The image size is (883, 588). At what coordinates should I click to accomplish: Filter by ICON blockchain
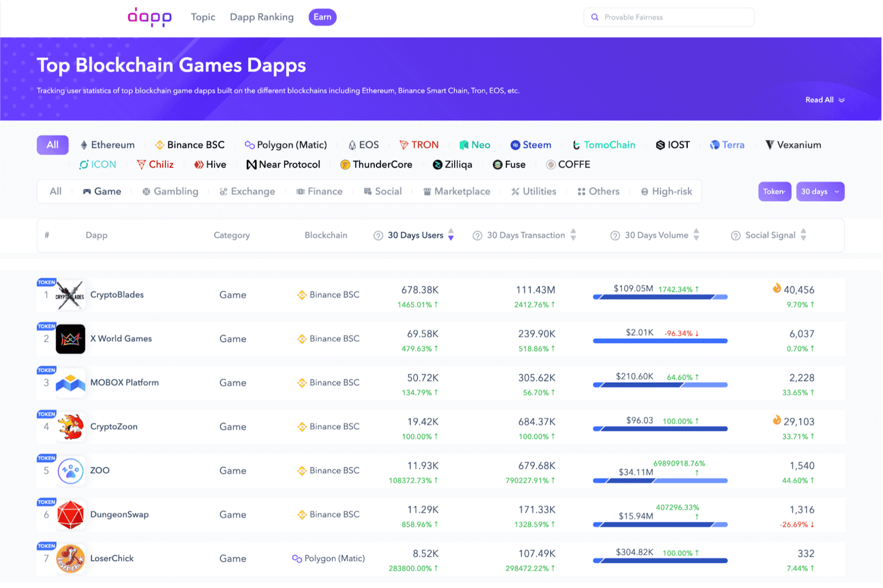[98, 165]
